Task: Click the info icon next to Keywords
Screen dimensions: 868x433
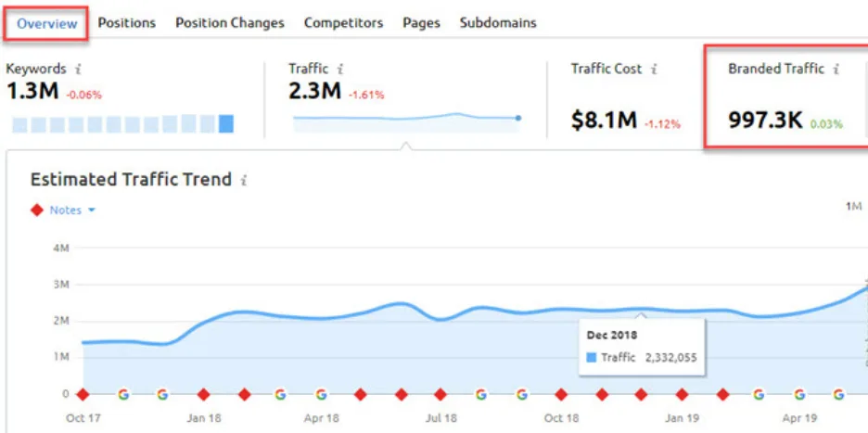Action: pyautogui.click(x=77, y=70)
